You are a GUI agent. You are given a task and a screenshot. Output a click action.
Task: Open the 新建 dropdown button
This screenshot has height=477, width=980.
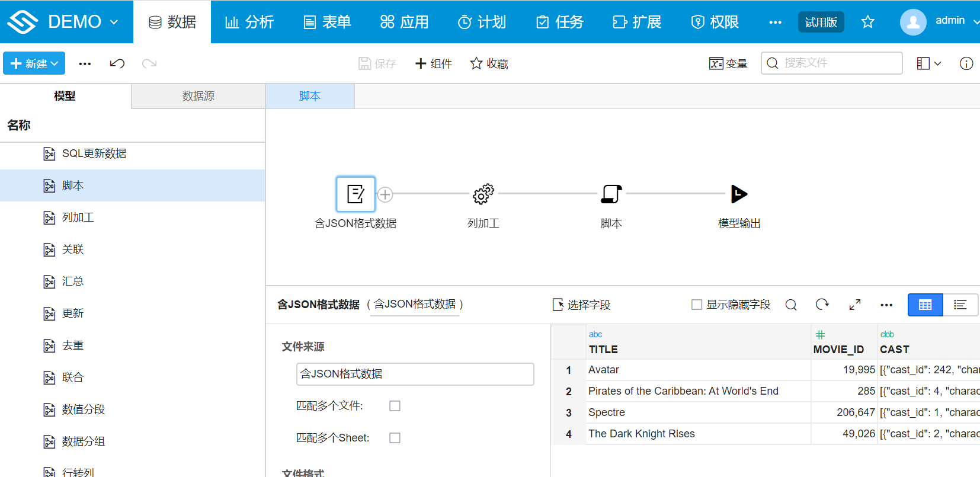point(34,63)
